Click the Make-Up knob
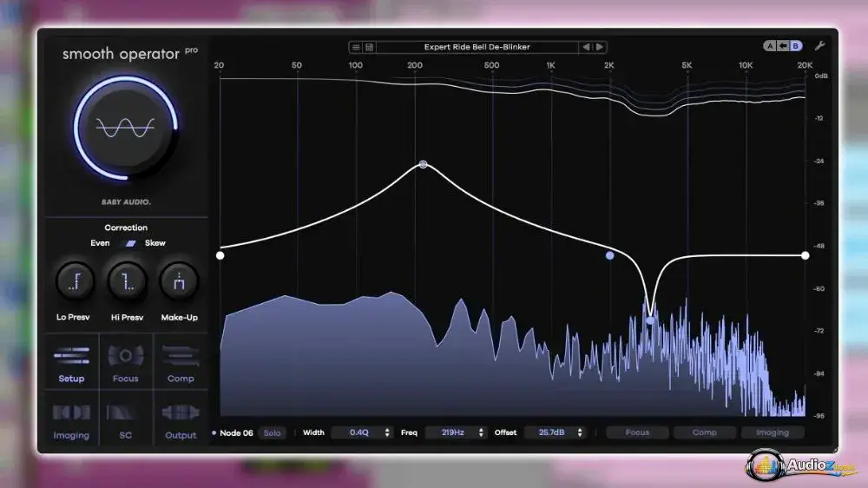 coord(179,281)
